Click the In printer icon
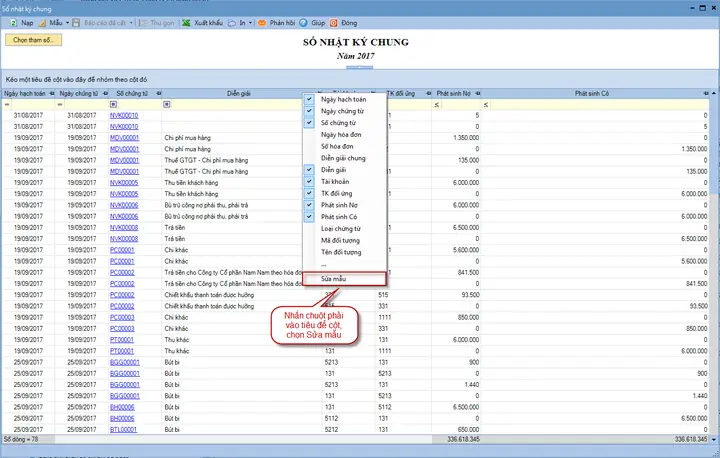The image size is (720, 458). [232, 23]
